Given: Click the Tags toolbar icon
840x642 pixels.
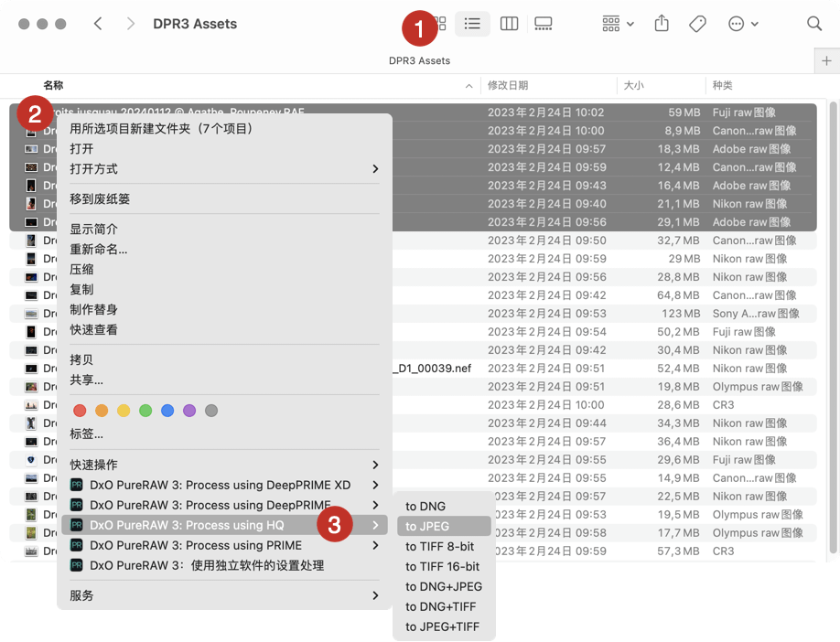Looking at the screenshot, I should point(697,24).
